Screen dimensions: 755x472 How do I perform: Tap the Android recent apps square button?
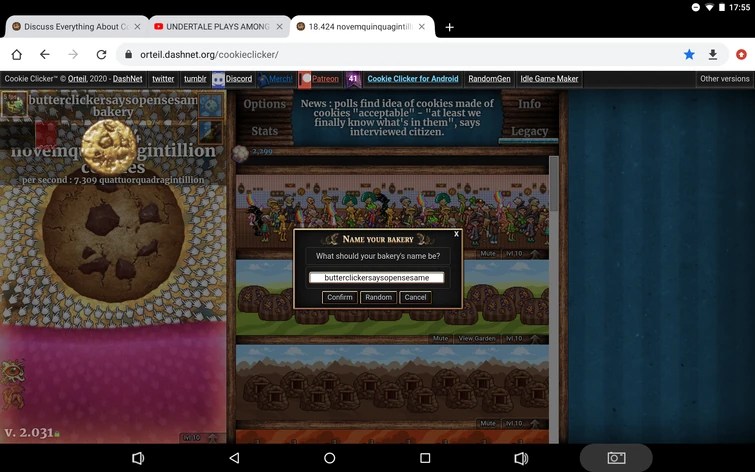point(425,458)
